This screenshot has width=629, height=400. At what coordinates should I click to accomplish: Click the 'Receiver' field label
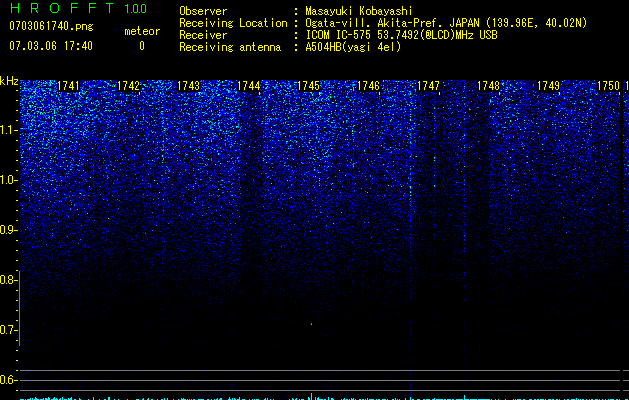pos(203,35)
